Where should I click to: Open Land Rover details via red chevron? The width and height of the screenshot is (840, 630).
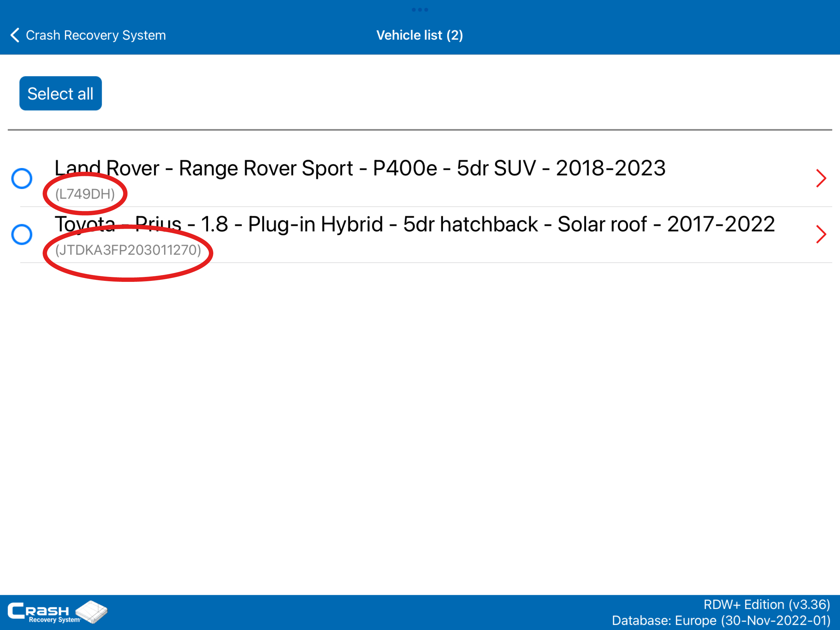(821, 178)
